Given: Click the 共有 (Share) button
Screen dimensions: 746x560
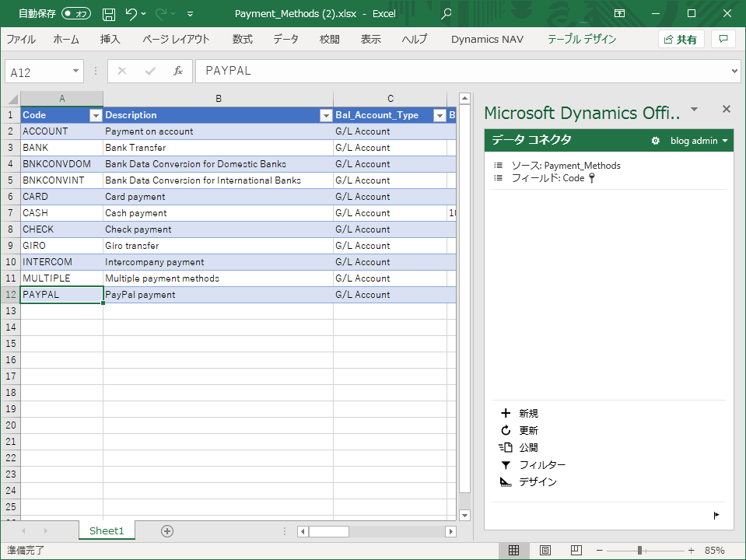Looking at the screenshot, I should (x=681, y=39).
